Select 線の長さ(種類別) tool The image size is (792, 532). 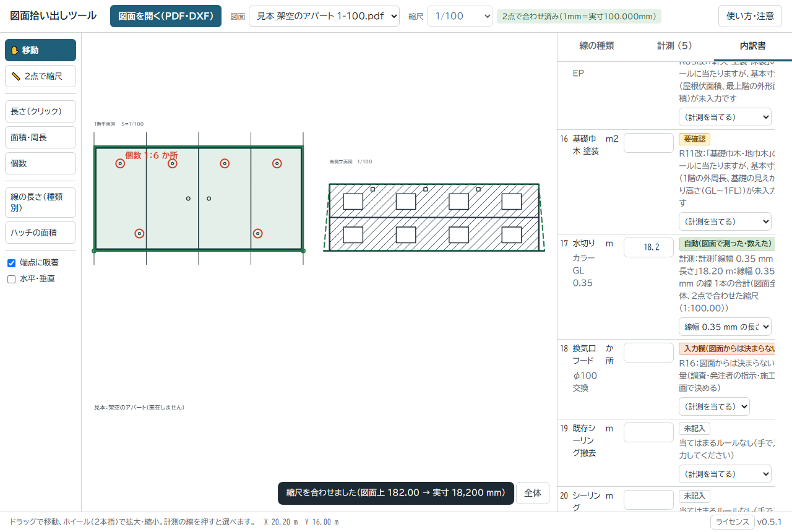[40, 202]
